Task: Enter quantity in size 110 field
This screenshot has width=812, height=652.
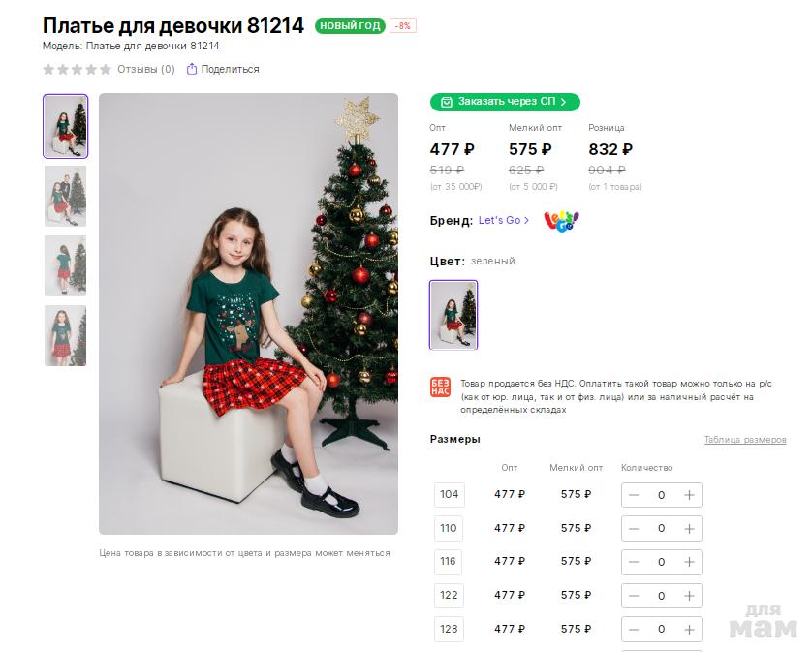Action: coord(661,529)
